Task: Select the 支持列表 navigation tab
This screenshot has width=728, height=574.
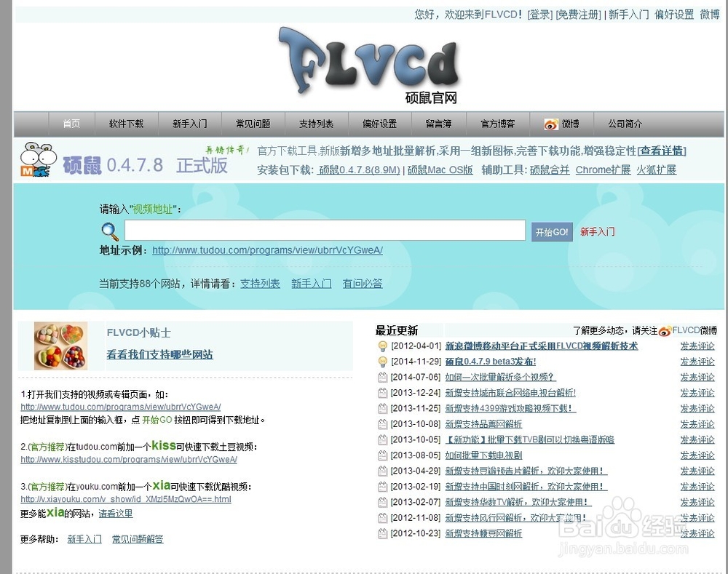Action: (x=316, y=124)
